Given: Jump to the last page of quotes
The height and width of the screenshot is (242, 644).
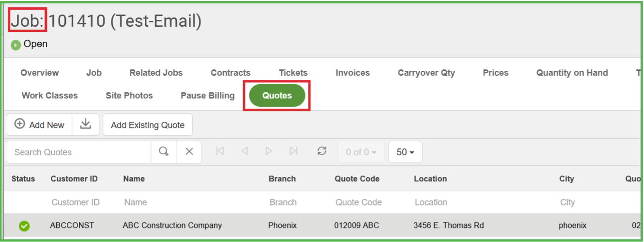Looking at the screenshot, I should [293, 151].
